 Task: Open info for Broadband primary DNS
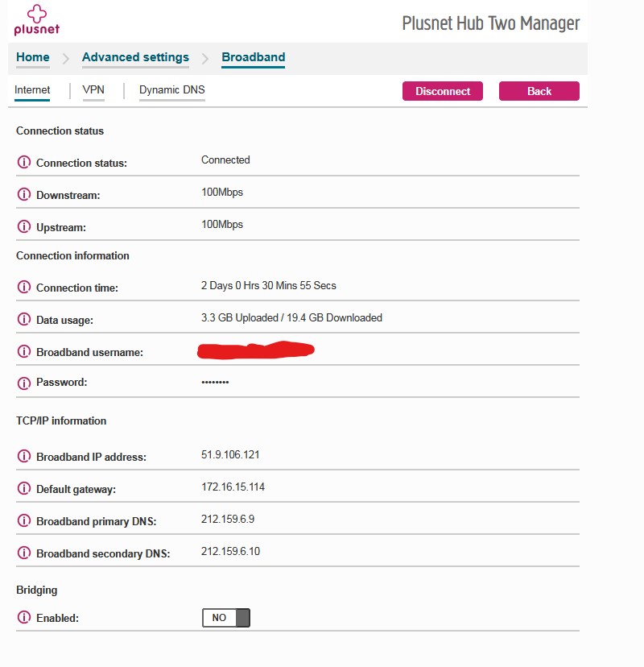(x=23, y=521)
